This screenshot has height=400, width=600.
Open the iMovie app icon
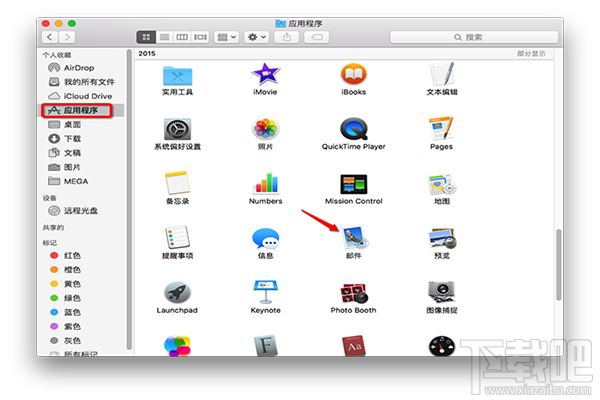point(265,74)
